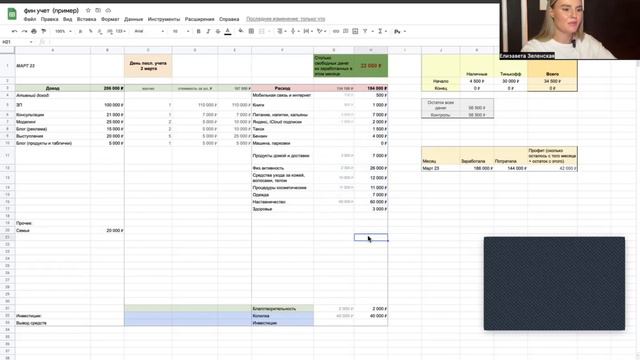This screenshot has height=360, width=640.
Task: Open the Правка menu
Action: (x=49, y=19)
